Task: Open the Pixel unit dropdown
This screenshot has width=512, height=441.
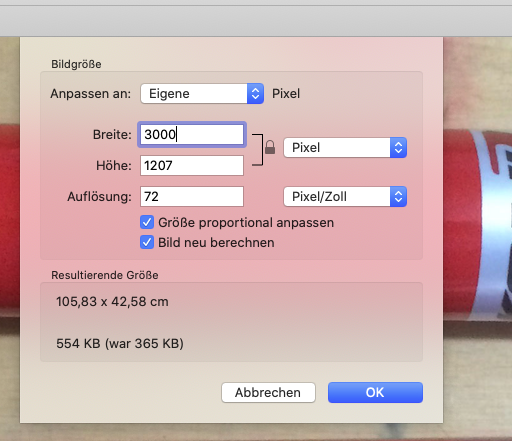Action: (345, 147)
